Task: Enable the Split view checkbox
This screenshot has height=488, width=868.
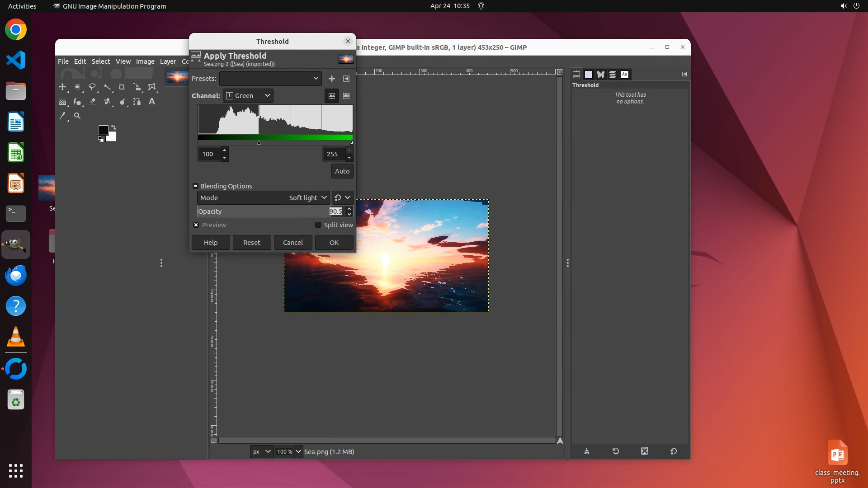Action: [x=318, y=225]
